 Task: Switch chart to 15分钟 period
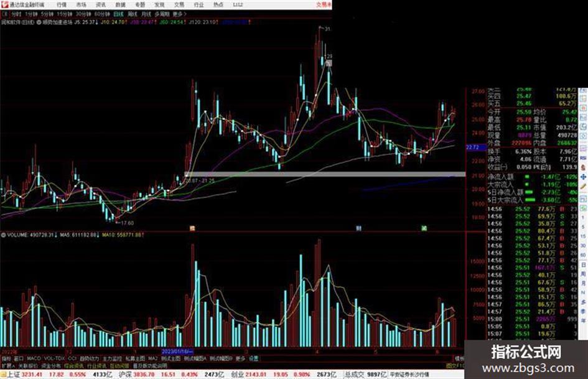(65, 14)
